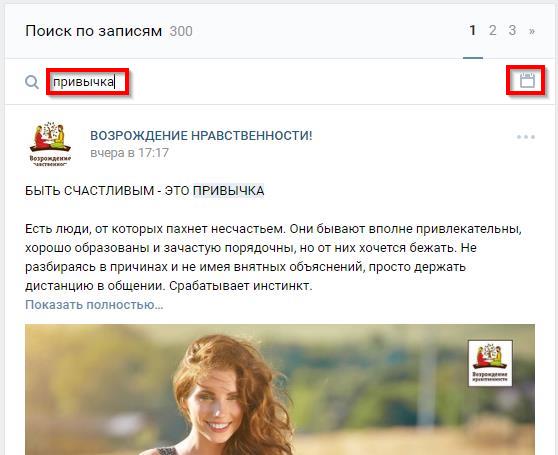558x455 pixels.
Task: Open the three-dots post actions menu
Action: pyautogui.click(x=526, y=137)
